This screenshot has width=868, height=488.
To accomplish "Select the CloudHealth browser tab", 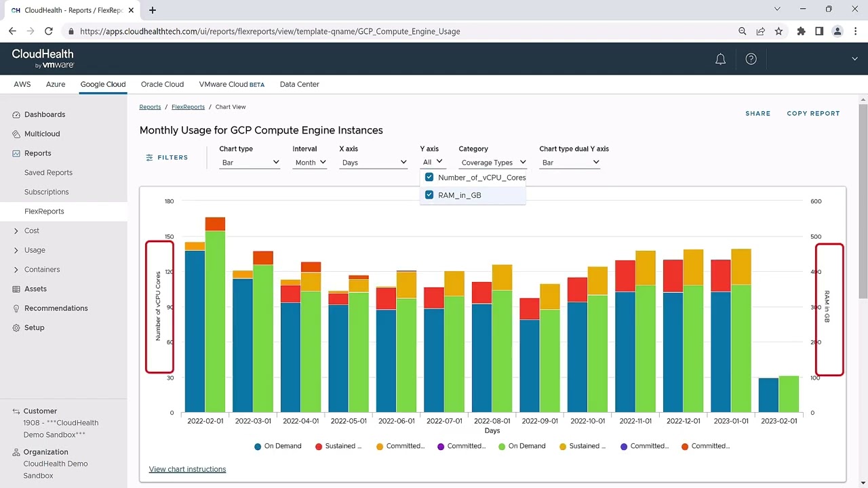I will tap(71, 10).
